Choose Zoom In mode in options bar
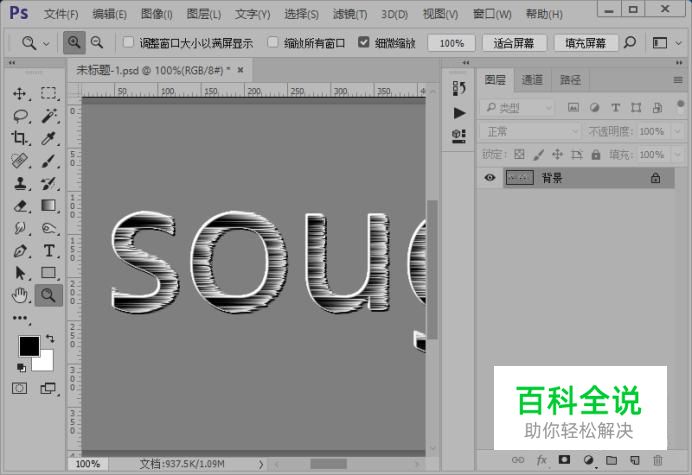This screenshot has height=475, width=692. [x=74, y=43]
